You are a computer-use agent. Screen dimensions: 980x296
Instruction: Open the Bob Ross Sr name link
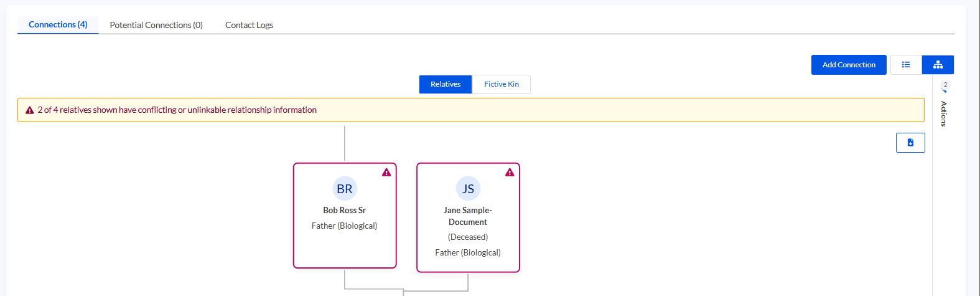[x=345, y=210]
